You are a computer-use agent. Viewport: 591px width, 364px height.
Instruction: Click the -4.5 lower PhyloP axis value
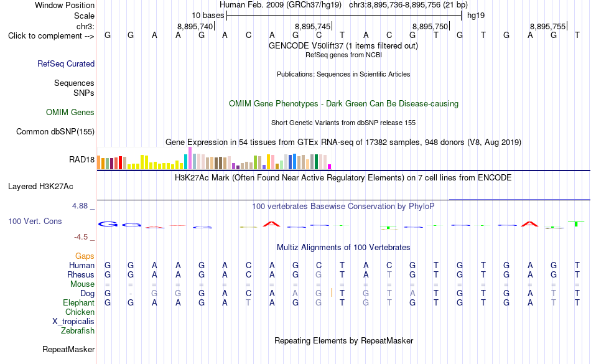[x=81, y=236]
